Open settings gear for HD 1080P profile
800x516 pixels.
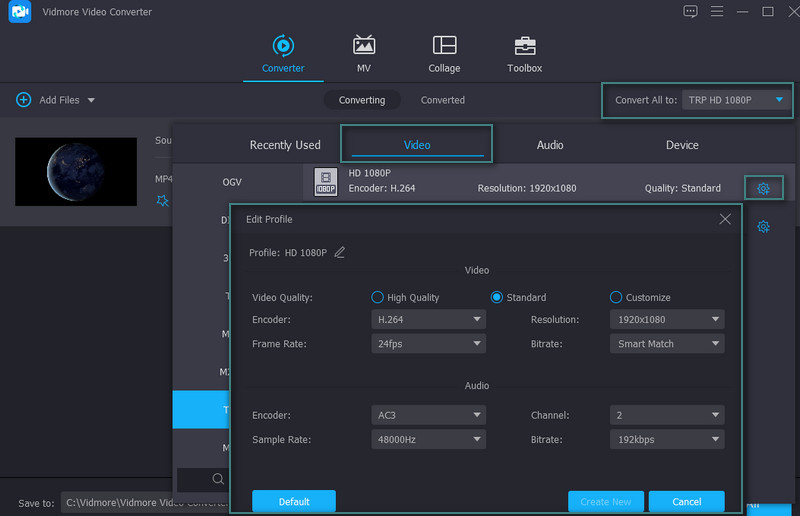763,188
